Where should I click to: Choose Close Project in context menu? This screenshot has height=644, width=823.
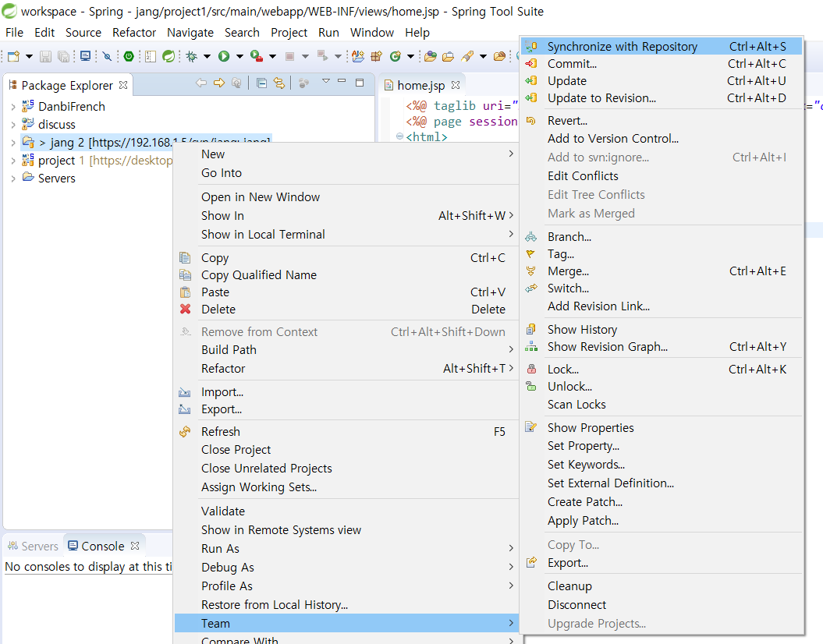[346, 449]
